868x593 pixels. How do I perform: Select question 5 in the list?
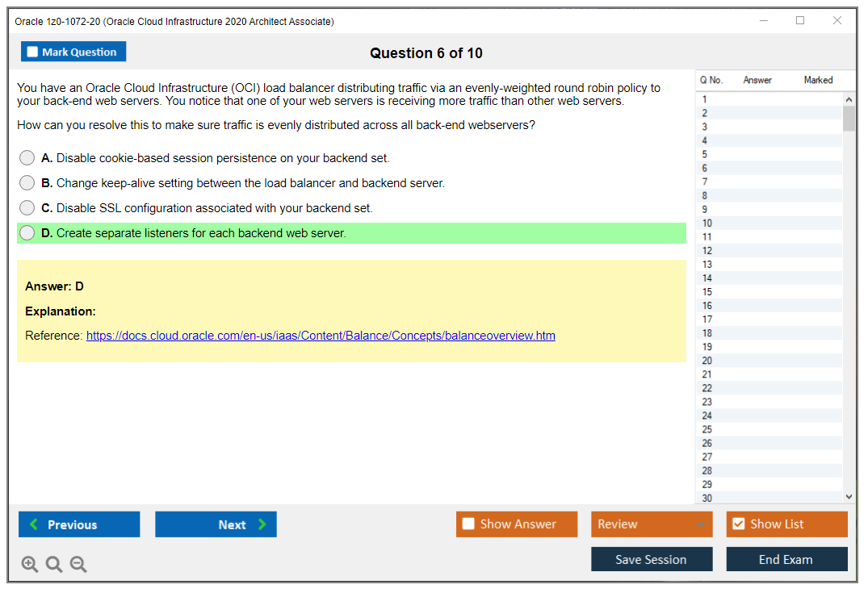click(x=769, y=154)
